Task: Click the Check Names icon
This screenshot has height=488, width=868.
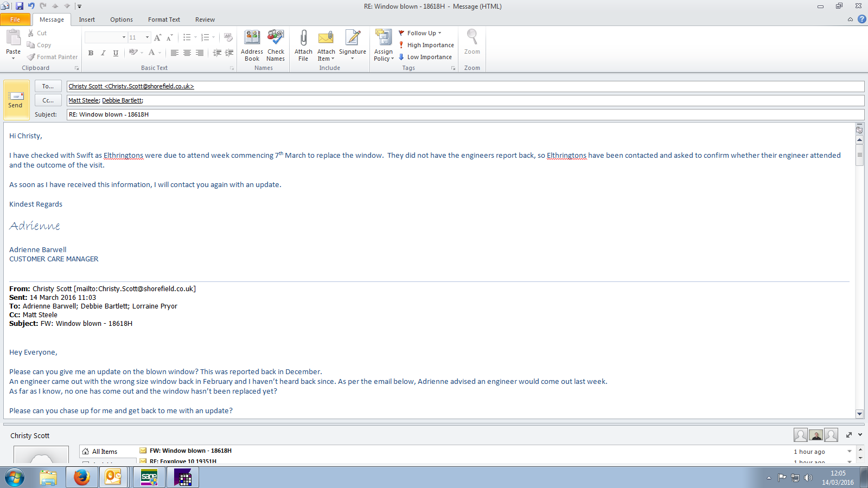Action: pos(276,39)
